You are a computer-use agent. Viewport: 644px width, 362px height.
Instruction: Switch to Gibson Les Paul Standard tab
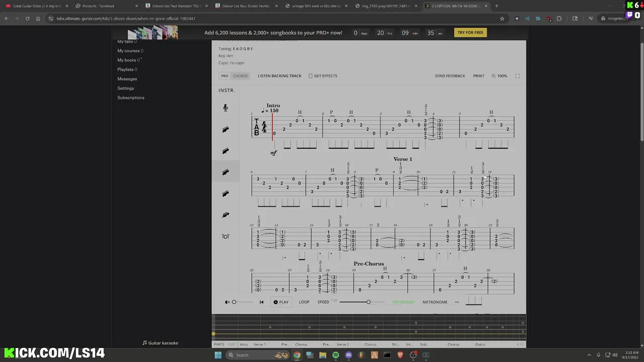pos(176,6)
